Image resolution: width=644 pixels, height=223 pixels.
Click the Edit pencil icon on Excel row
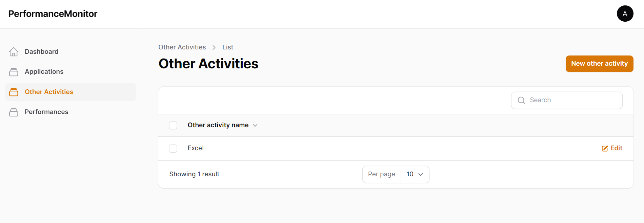[605, 148]
